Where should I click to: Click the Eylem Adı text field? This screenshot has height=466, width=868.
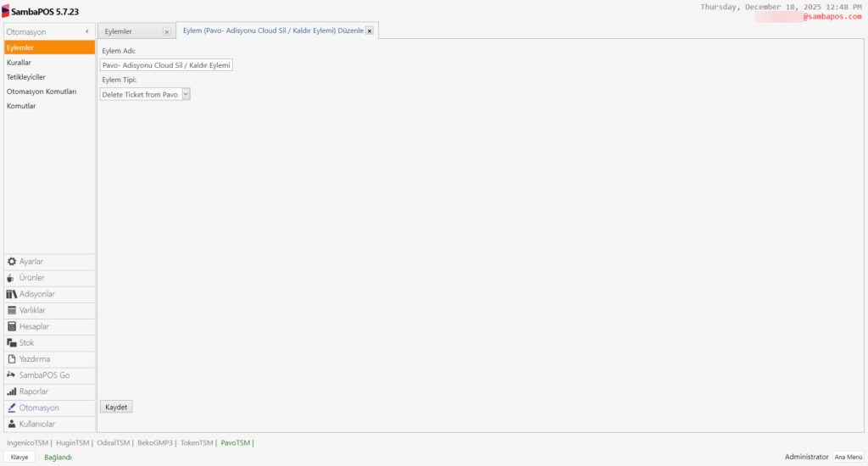[166, 64]
